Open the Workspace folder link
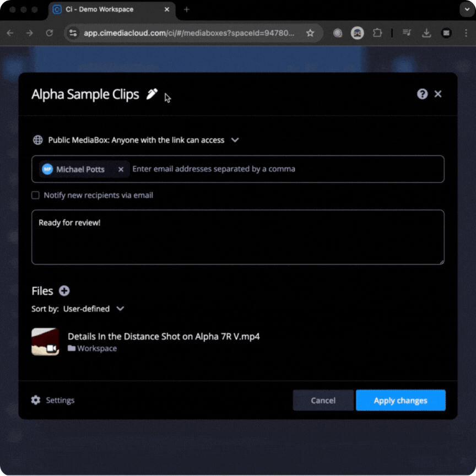476x476 pixels. 97,348
